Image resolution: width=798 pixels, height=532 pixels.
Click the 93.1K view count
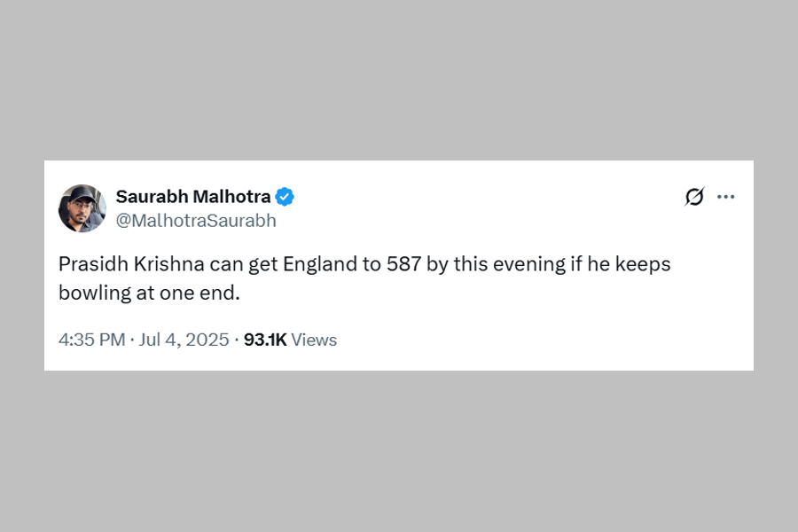pos(265,340)
